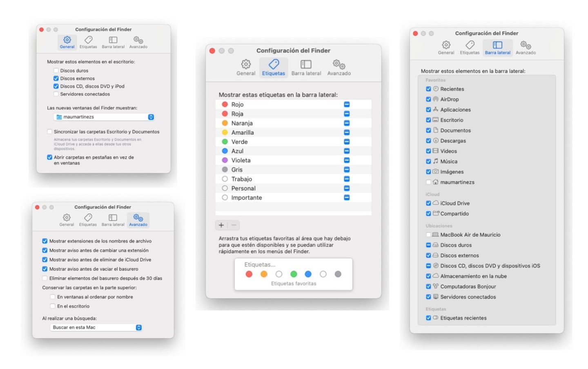The width and height of the screenshot is (588, 369).
Task: Click the AirDrop icon in the sidebar list
Action: point(436,99)
